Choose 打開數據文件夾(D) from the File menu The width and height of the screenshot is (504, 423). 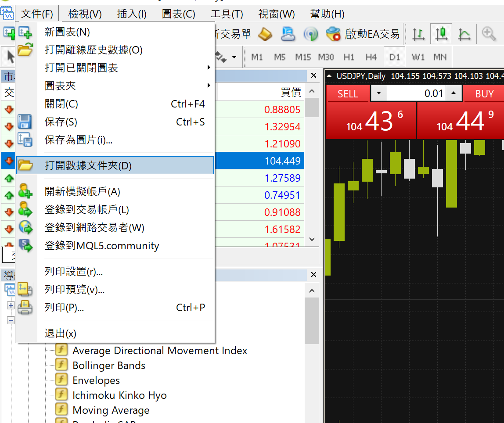pos(88,165)
